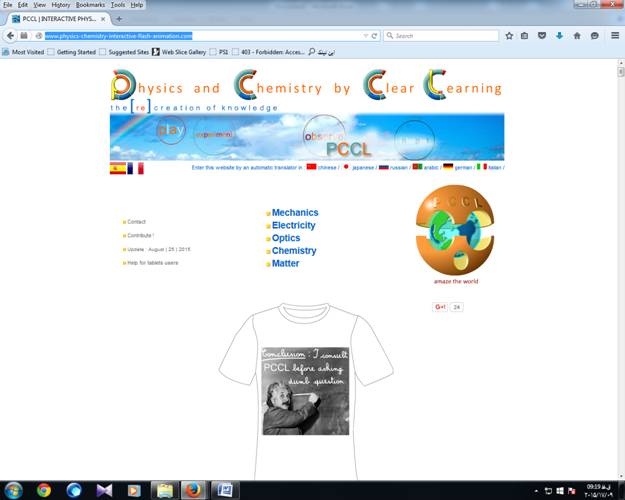
Task: Open the bookmarks list icon
Action: coord(525,36)
